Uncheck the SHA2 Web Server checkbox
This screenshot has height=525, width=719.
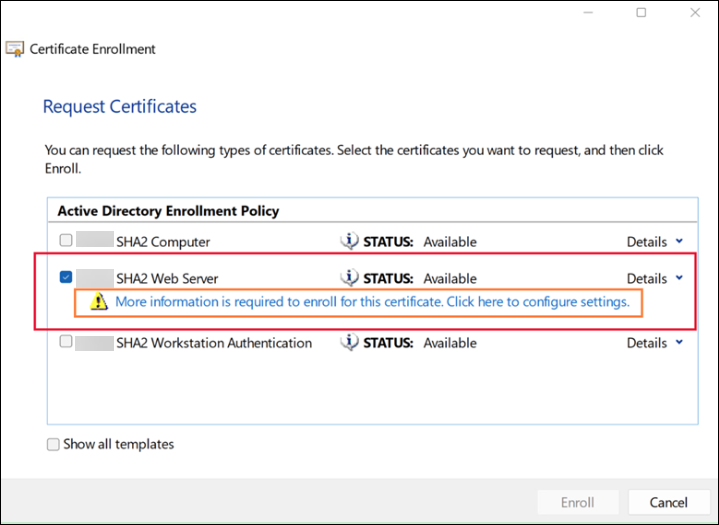tap(66, 278)
